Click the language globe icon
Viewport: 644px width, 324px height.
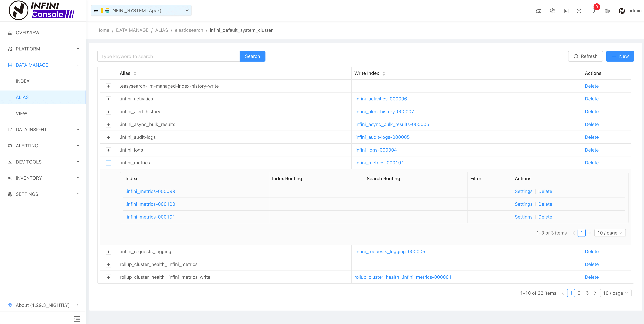(x=607, y=11)
